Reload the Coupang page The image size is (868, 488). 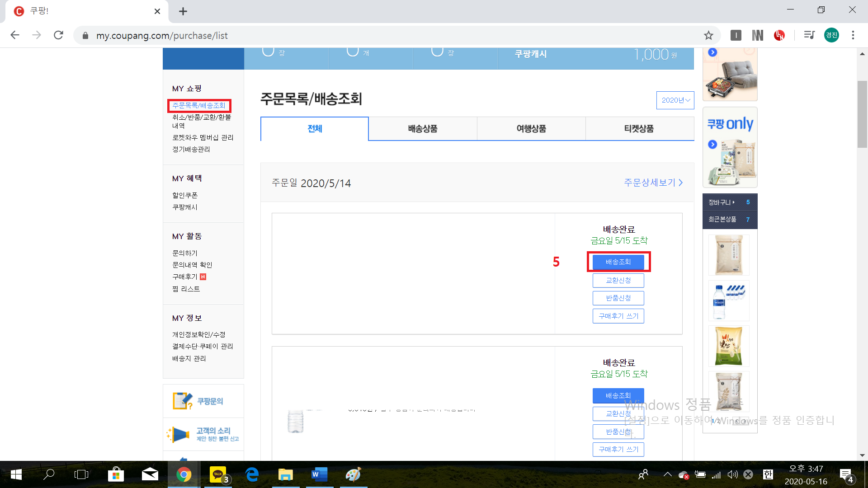pos(58,35)
